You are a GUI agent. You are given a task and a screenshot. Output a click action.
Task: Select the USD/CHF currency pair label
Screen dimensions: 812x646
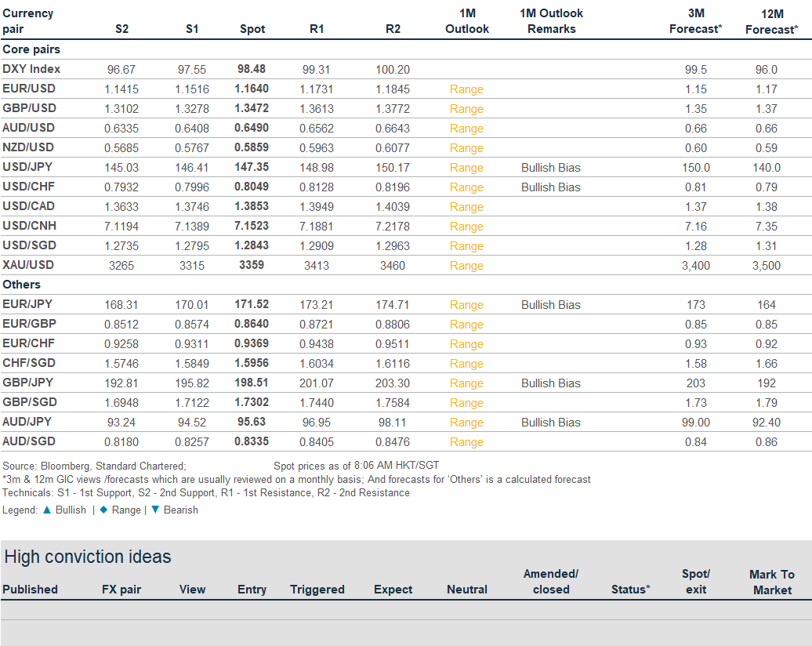[28, 187]
